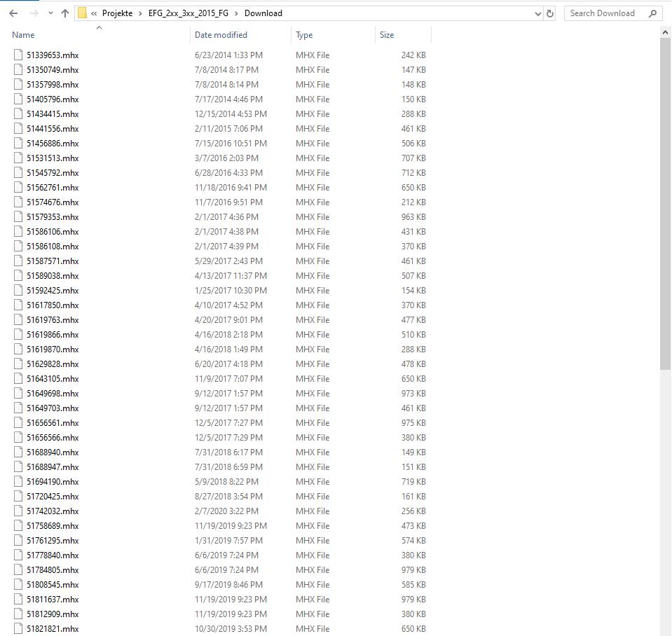The height and width of the screenshot is (636, 672).
Task: Select file icon of 51586106.mhx
Action: tap(18, 231)
